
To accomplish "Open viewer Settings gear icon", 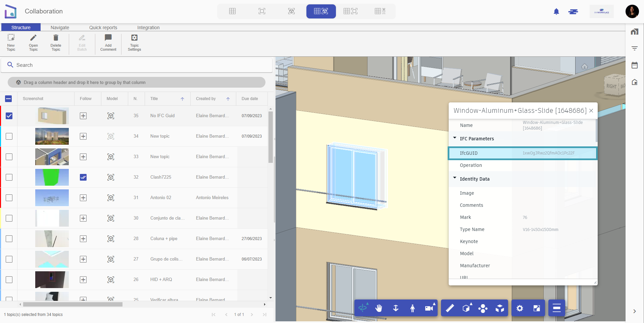I will [x=520, y=308].
